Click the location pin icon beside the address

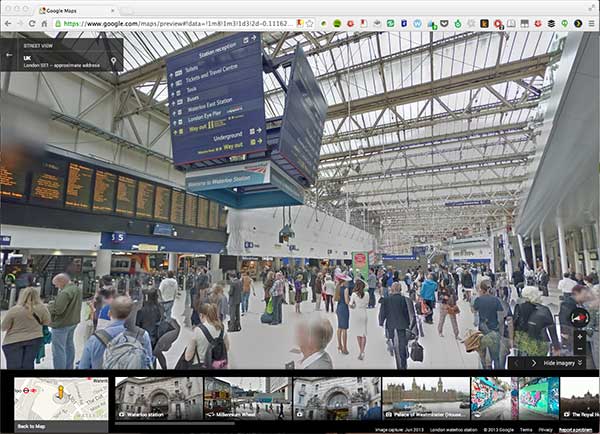point(113,61)
